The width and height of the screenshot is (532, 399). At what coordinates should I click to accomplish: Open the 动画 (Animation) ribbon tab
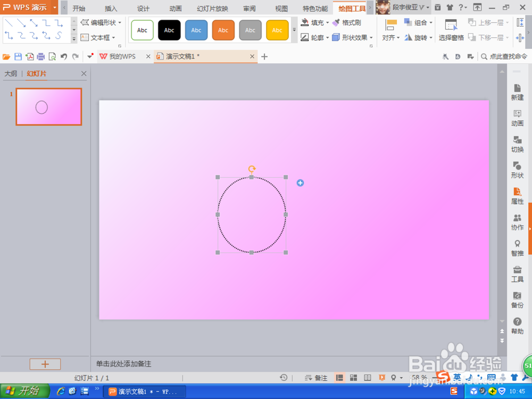(176, 9)
